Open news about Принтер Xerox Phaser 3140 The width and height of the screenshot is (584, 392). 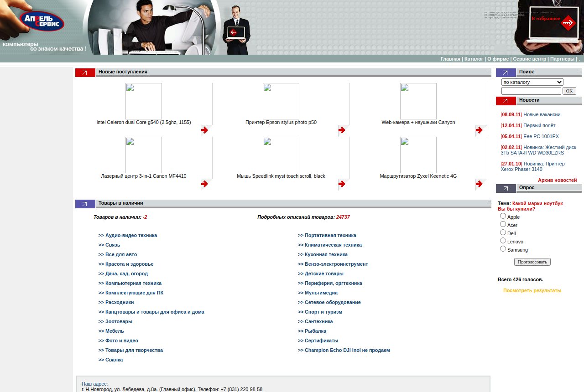coord(532,166)
